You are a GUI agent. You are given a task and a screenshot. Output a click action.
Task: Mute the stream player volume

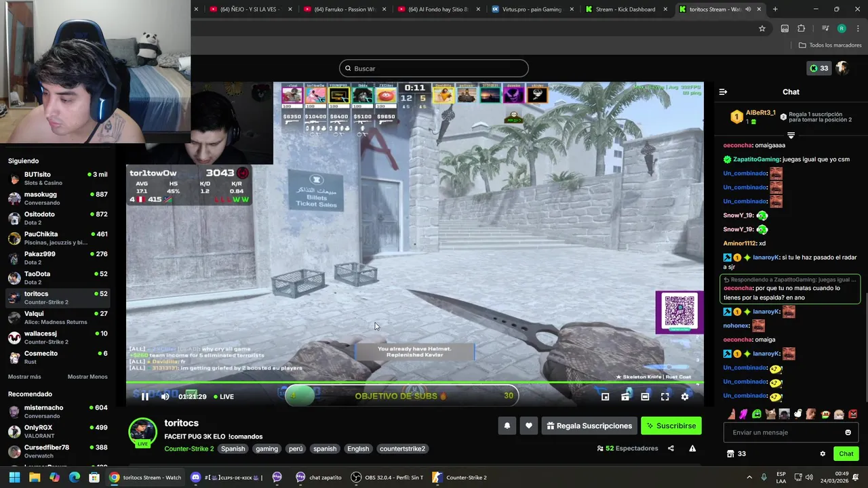[165, 396]
